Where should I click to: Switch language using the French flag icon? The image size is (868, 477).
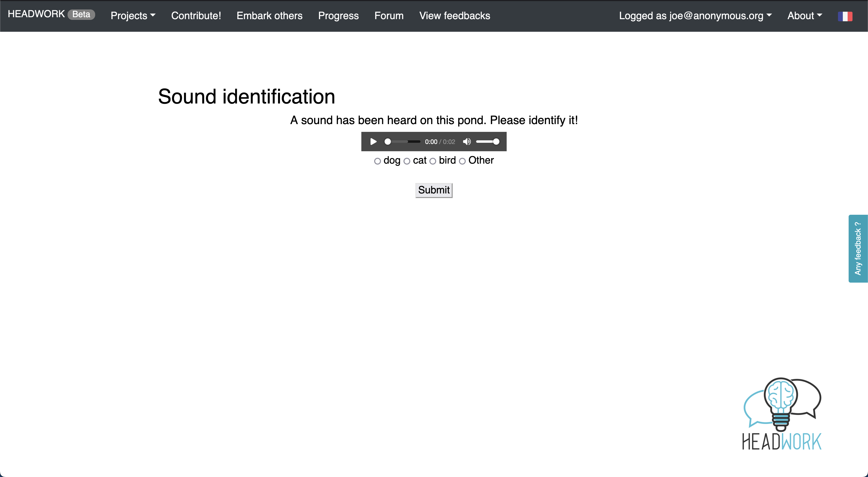[845, 16]
